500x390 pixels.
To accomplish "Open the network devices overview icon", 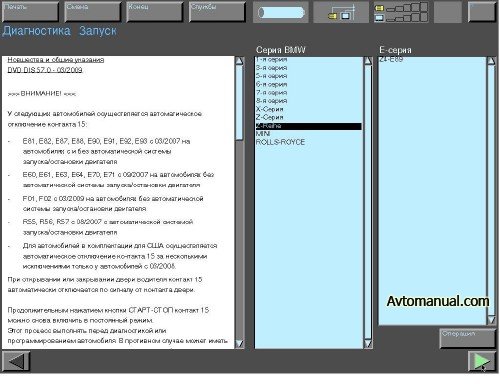I will (401, 12).
